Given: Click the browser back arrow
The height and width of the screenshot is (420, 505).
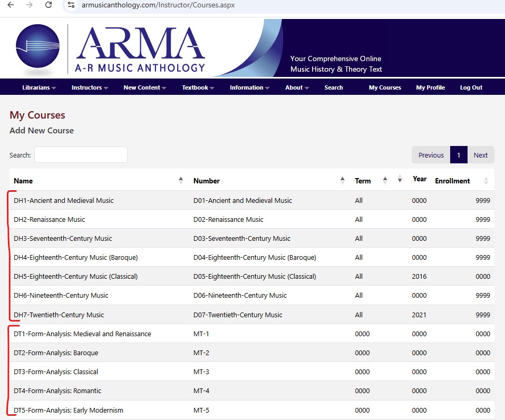Looking at the screenshot, I should (11, 5).
